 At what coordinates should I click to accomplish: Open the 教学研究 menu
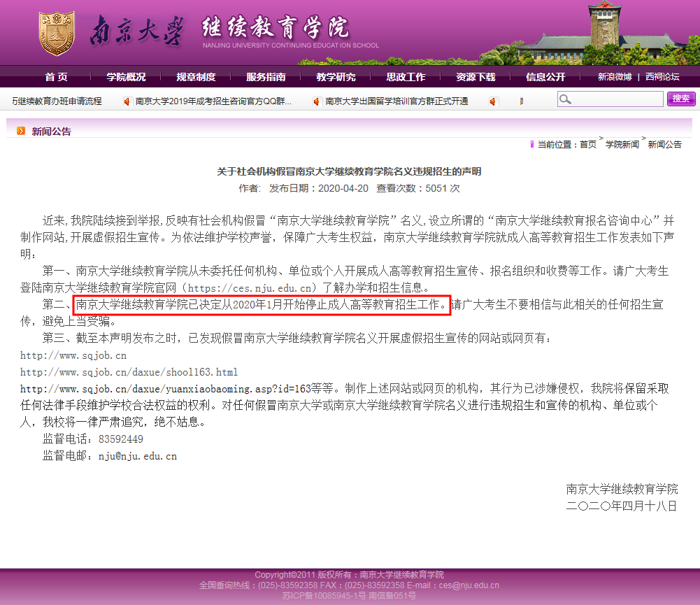click(x=336, y=77)
